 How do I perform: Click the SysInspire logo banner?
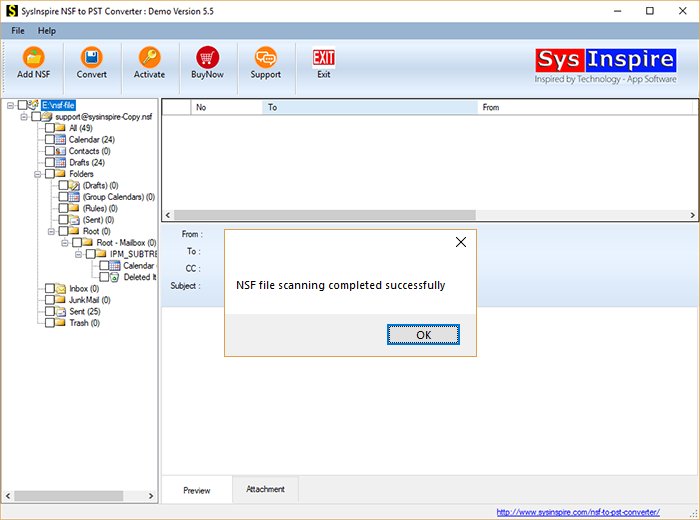pos(605,66)
